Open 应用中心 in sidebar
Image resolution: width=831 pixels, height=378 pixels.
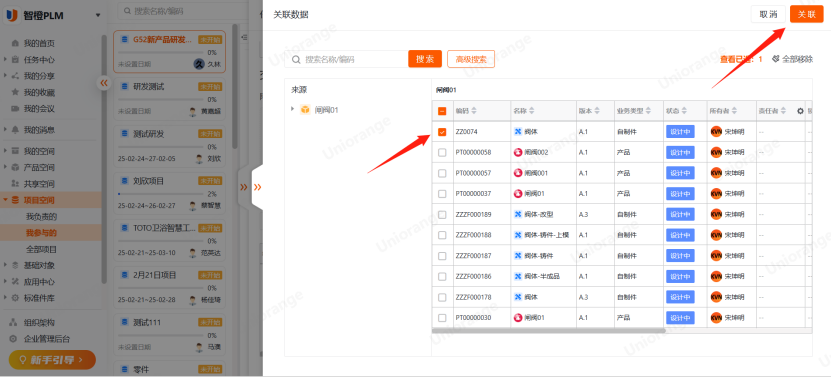tap(39, 282)
